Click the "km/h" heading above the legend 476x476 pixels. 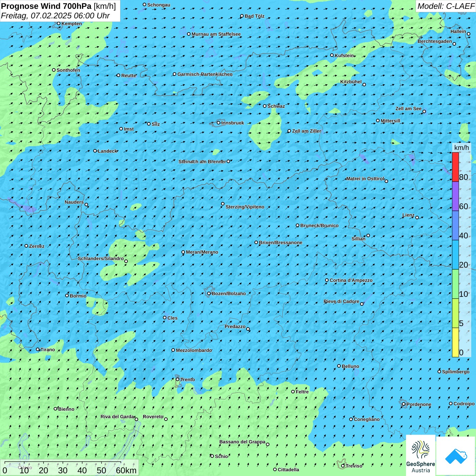461,148
